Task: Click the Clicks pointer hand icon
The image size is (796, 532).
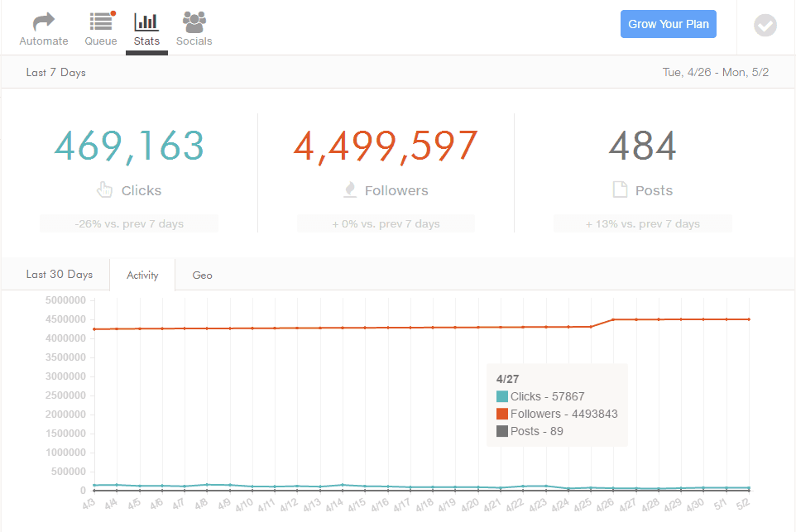Action: coord(104,190)
